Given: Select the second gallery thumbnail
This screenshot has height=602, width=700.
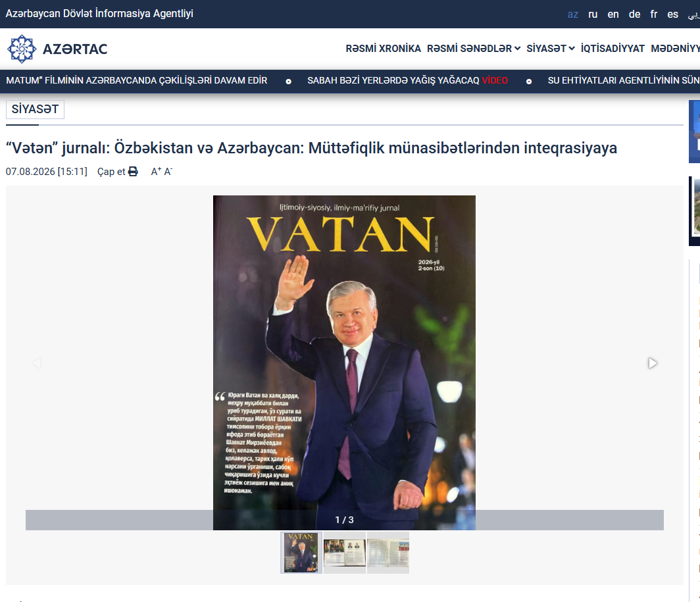Looking at the screenshot, I should click(x=345, y=553).
